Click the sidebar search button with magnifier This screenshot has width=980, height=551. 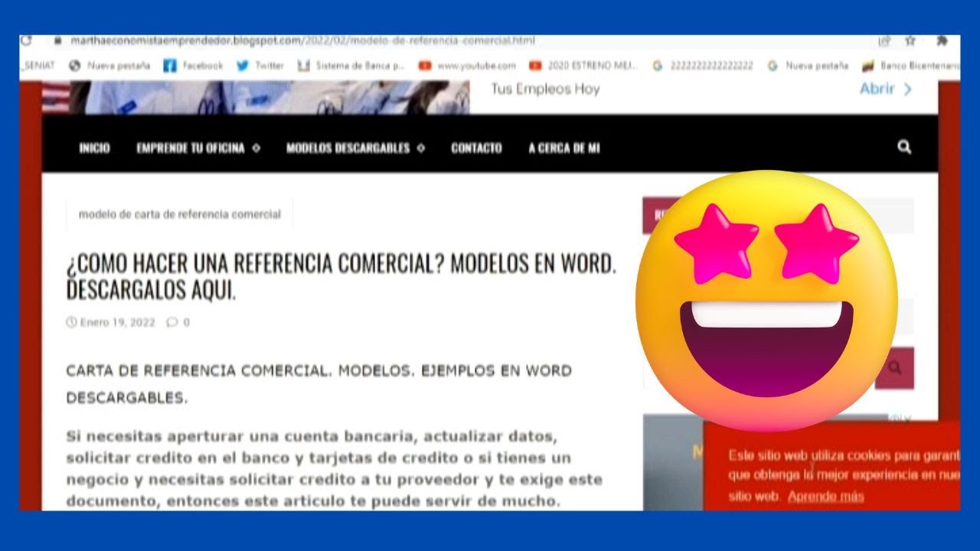click(894, 368)
